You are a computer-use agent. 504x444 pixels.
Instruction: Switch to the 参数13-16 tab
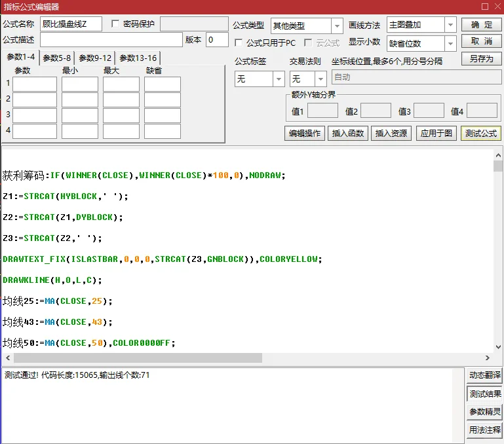click(x=138, y=58)
